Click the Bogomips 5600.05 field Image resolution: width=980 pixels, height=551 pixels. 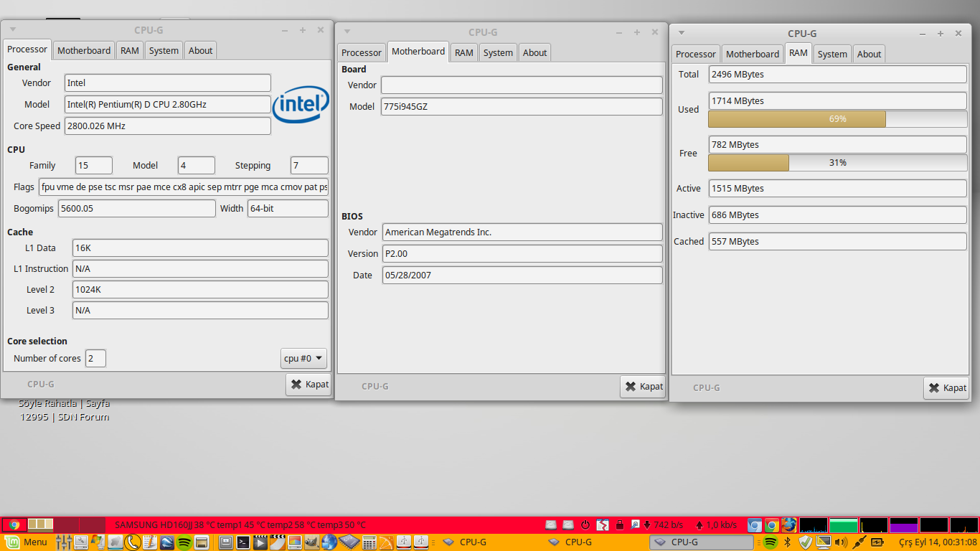point(137,208)
